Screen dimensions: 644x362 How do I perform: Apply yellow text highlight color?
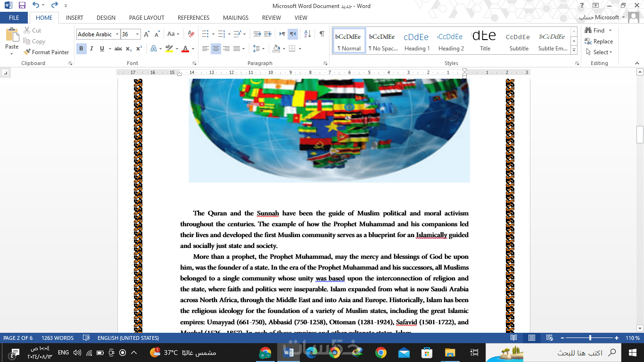(x=169, y=49)
